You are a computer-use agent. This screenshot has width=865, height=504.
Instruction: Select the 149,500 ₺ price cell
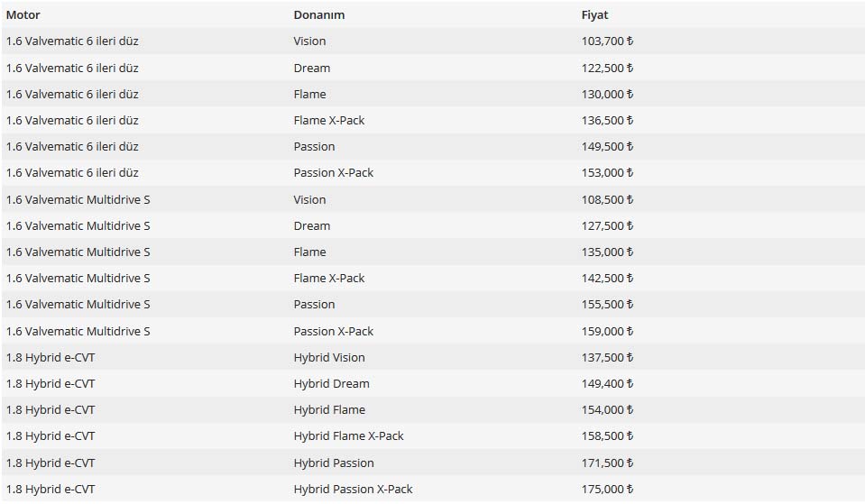(607, 146)
